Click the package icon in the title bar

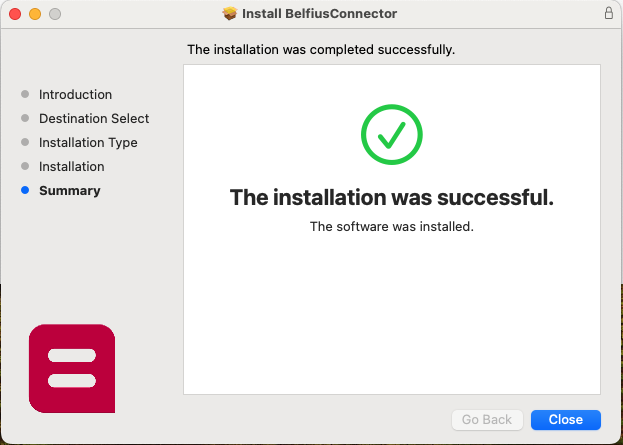click(230, 14)
